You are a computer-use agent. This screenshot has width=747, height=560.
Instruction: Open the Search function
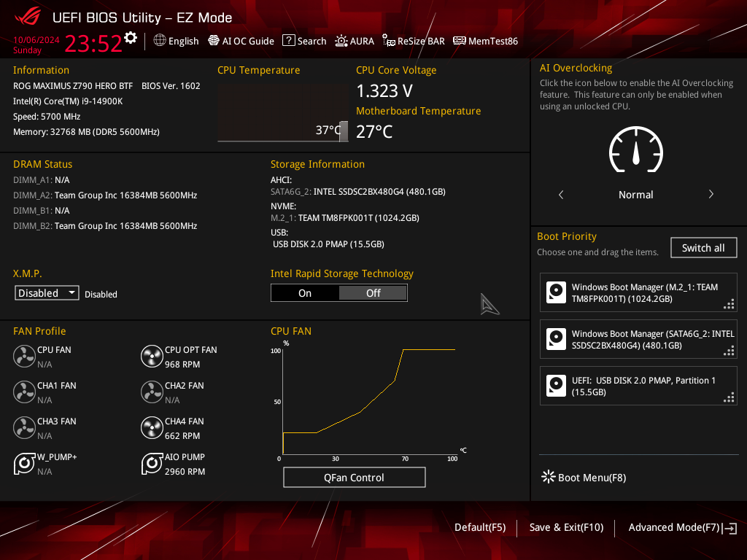coord(304,41)
